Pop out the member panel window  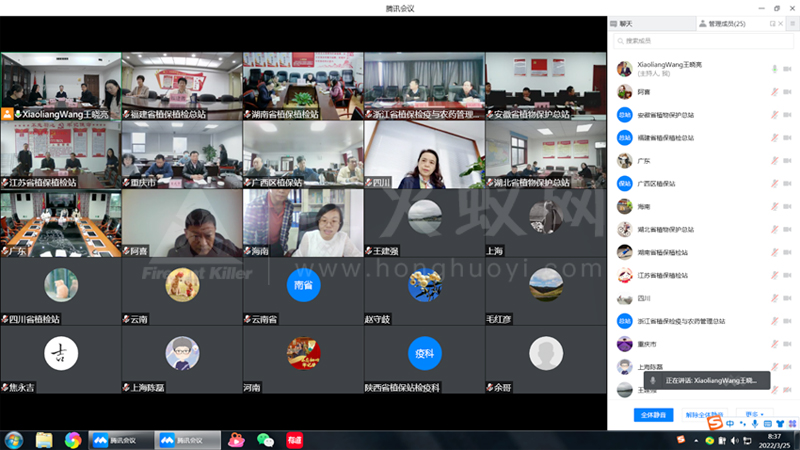pos(773,23)
